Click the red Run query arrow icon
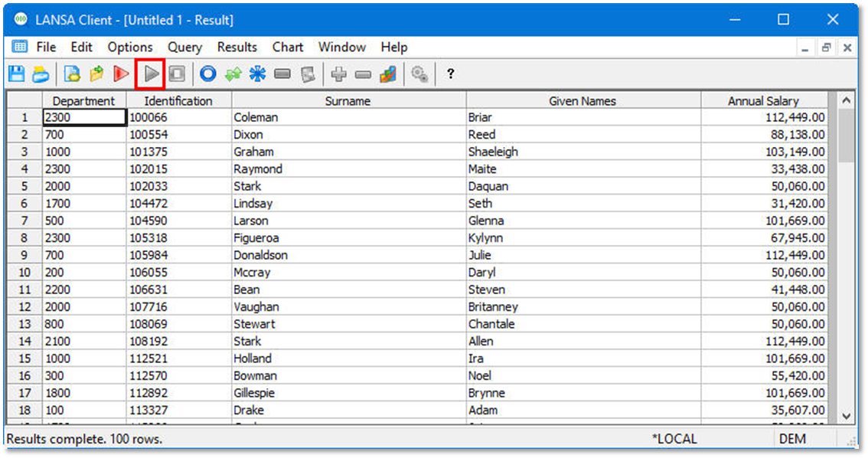The width and height of the screenshot is (868, 458). pos(121,74)
